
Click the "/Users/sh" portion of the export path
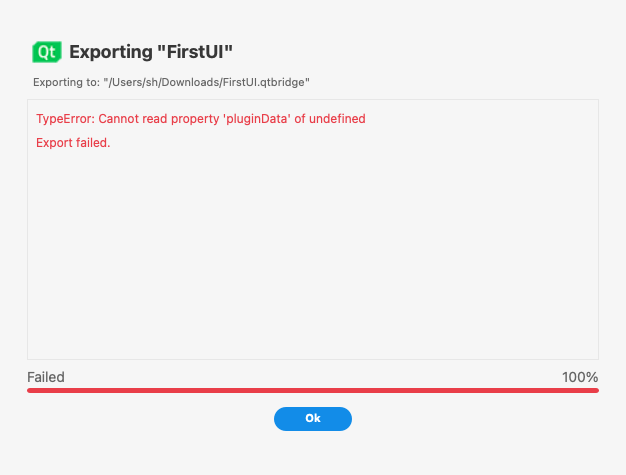click(x=134, y=81)
